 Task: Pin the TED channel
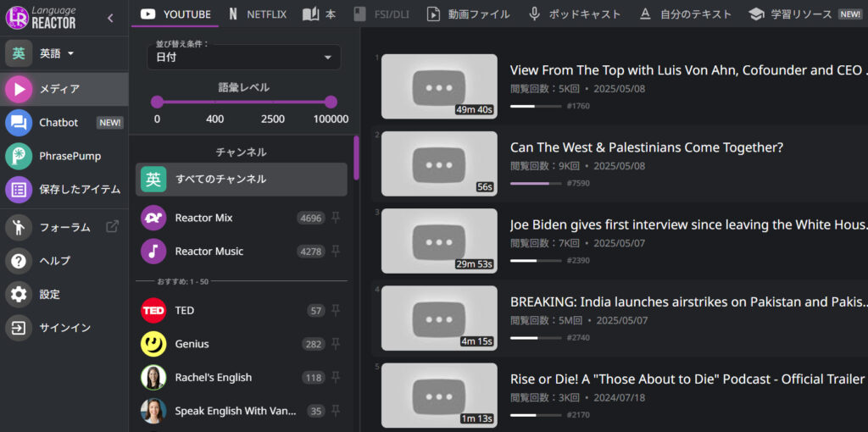click(x=336, y=311)
